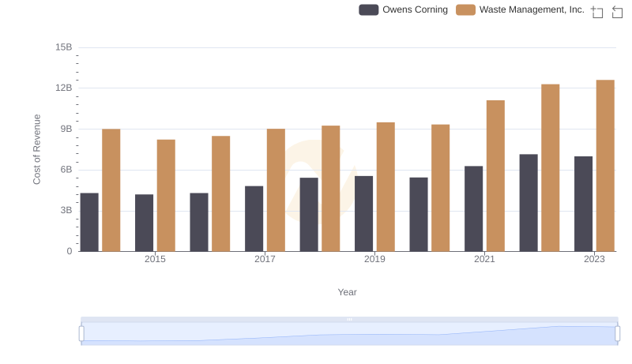Select the 2018 Owens Corning bar
This screenshot has width=632, height=364.
click(309, 214)
